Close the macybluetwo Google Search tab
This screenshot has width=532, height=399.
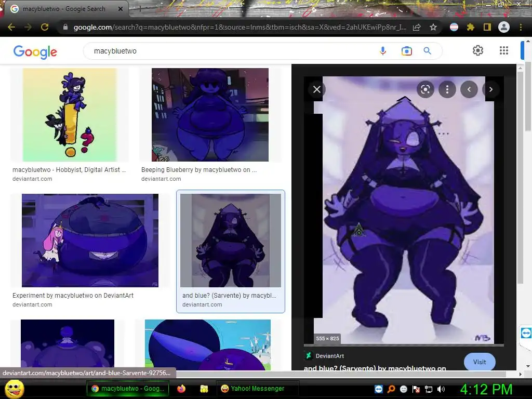point(121,9)
